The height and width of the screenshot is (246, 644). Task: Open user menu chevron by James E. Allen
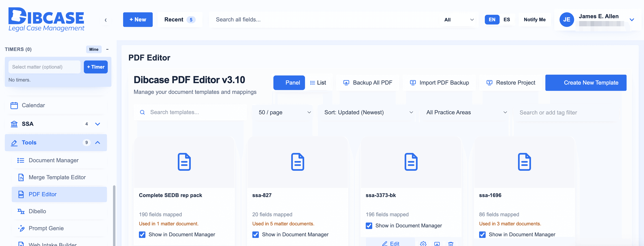[x=631, y=20]
